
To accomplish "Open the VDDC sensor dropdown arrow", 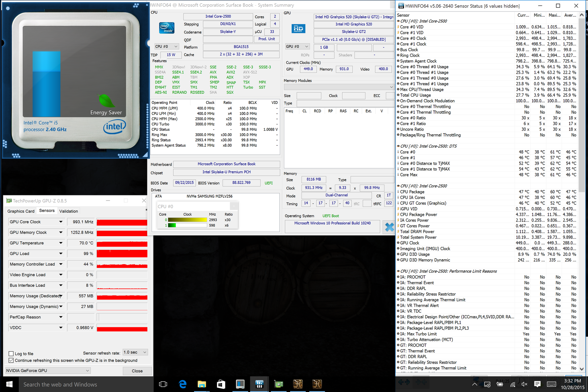I will coord(61,328).
